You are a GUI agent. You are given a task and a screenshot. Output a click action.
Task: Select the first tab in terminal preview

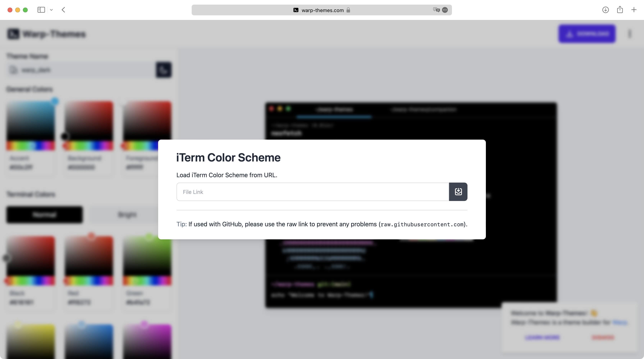(x=334, y=110)
